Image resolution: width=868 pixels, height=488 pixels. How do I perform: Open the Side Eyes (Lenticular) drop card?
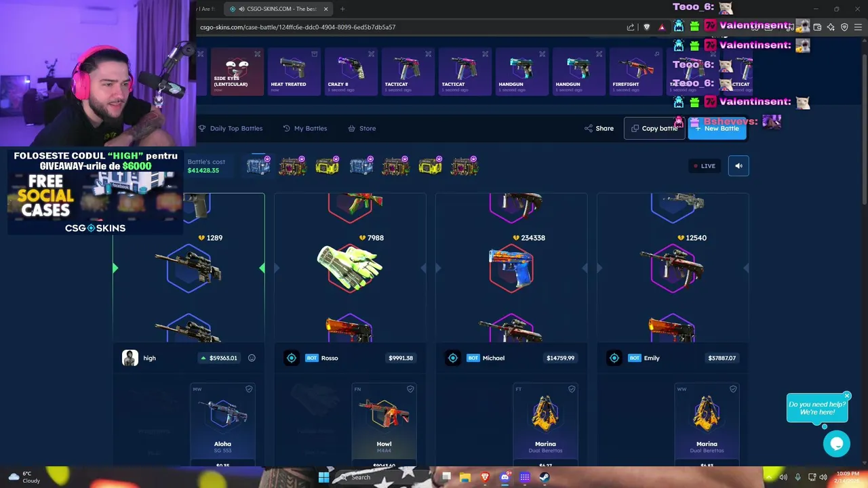coord(237,71)
